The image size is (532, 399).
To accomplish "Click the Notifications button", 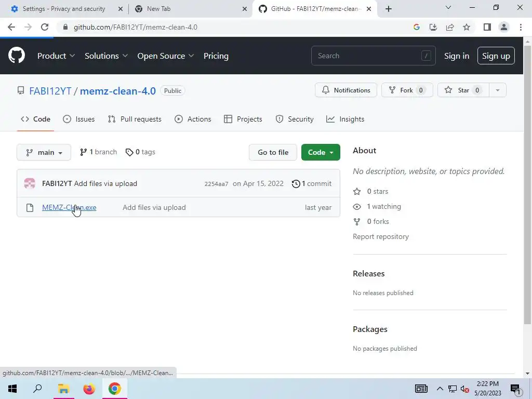I will tap(345, 90).
